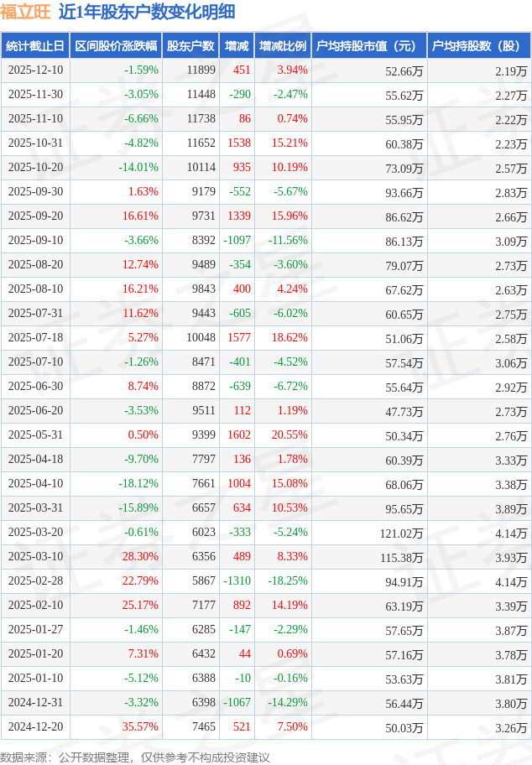The height and width of the screenshot is (765, 532).
Task: Select the 2025-12-10 date cell
Action: 35,70
